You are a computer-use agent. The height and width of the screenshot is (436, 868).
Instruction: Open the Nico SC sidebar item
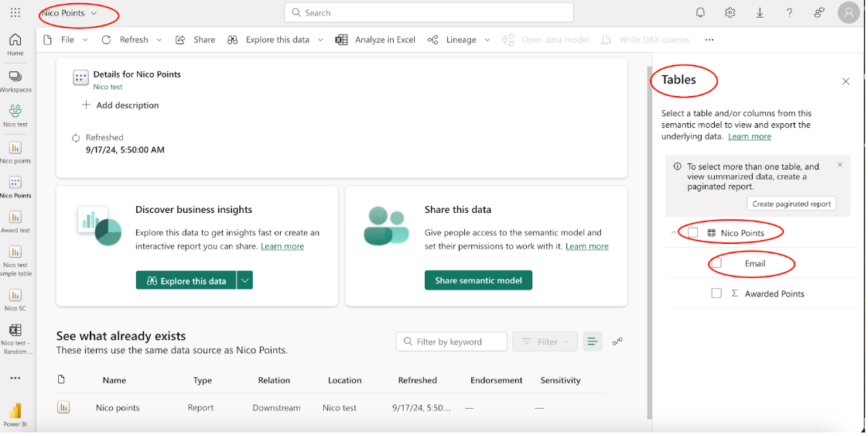[x=15, y=300]
